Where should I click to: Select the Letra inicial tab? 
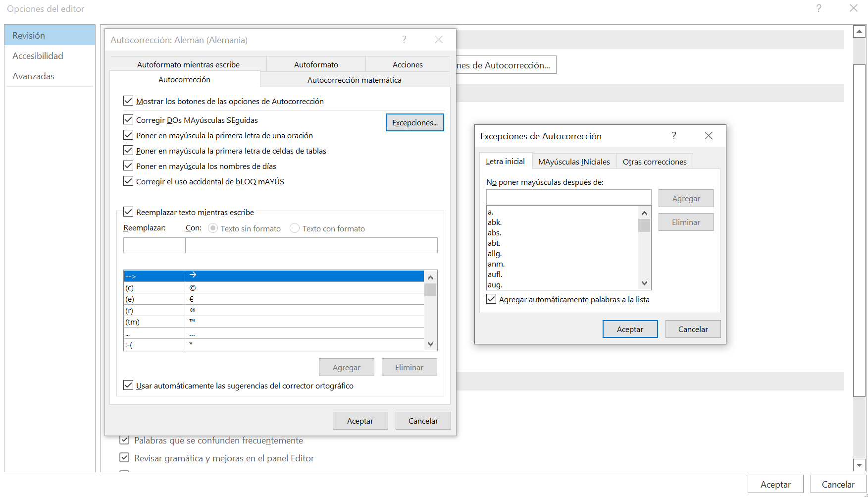tap(505, 162)
